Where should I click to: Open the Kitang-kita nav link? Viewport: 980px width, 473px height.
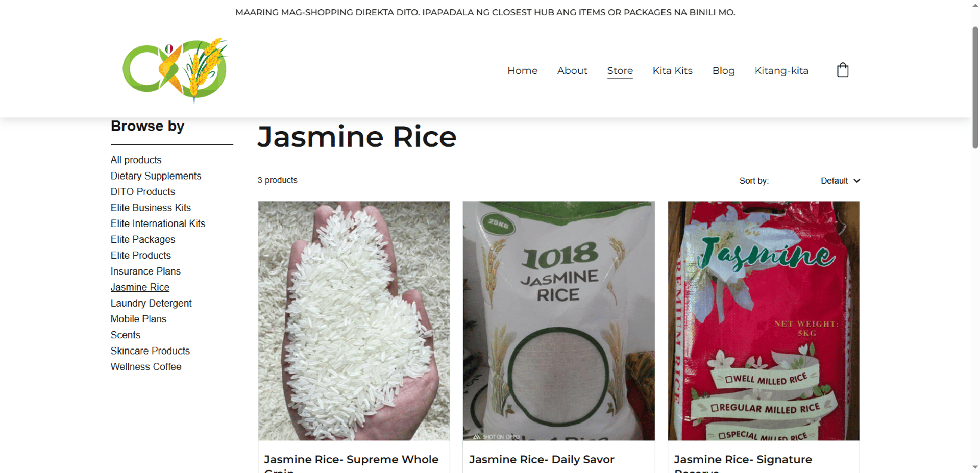click(781, 70)
